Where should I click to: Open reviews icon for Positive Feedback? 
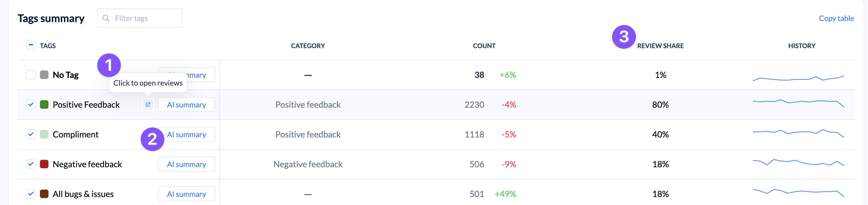(148, 105)
